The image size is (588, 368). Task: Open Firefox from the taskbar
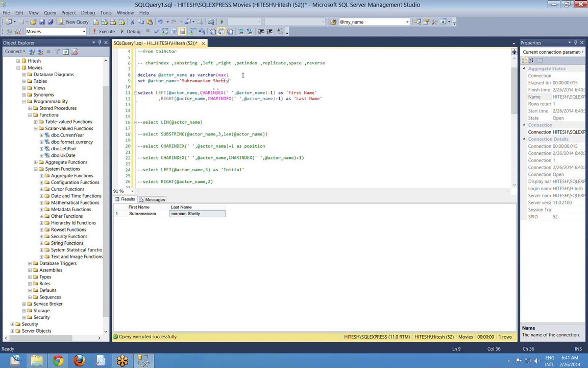[80, 361]
